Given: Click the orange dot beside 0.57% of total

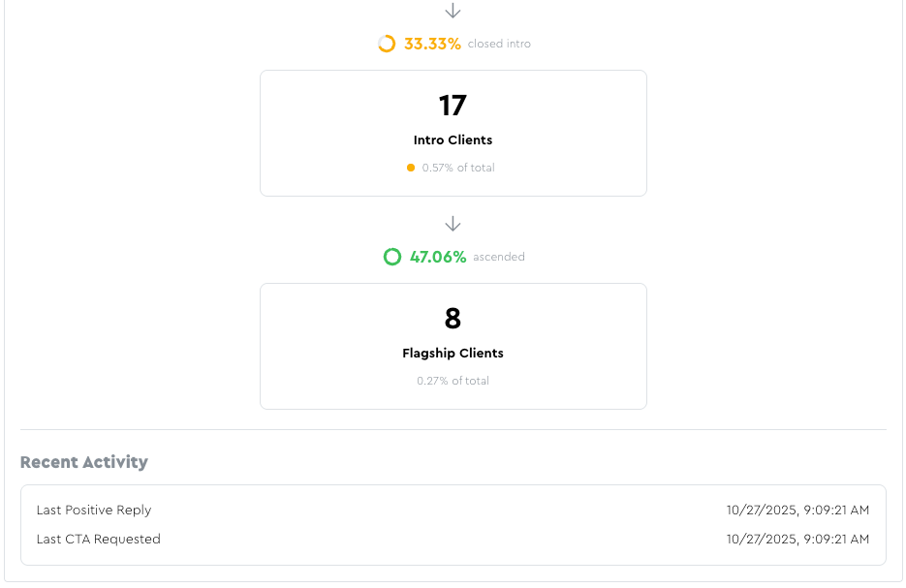Looking at the screenshot, I should click(x=411, y=168).
